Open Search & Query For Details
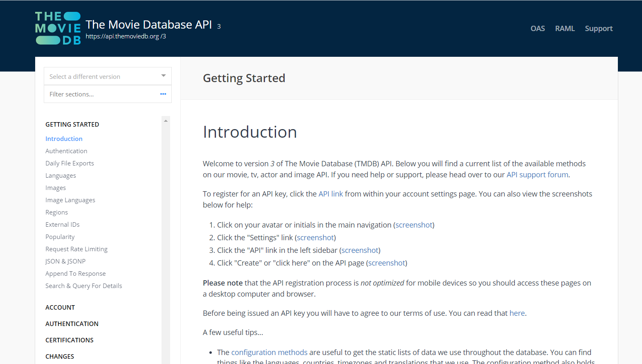This screenshot has width=642, height=364. (x=84, y=286)
